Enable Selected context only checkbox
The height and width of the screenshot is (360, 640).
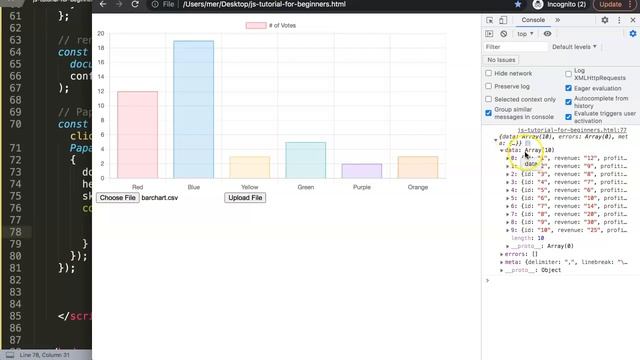[489, 99]
